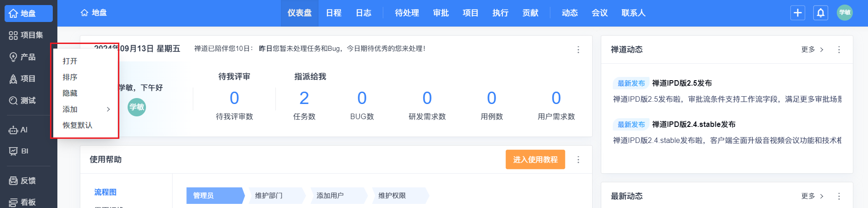
Task: Choose 恢复默认 from the context menu
Action: click(x=78, y=126)
